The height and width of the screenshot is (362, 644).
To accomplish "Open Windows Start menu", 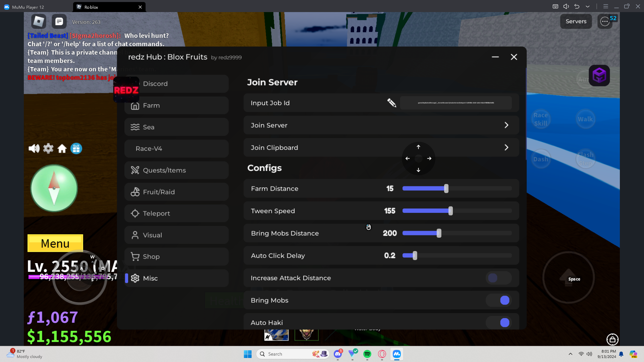I will 248,354.
